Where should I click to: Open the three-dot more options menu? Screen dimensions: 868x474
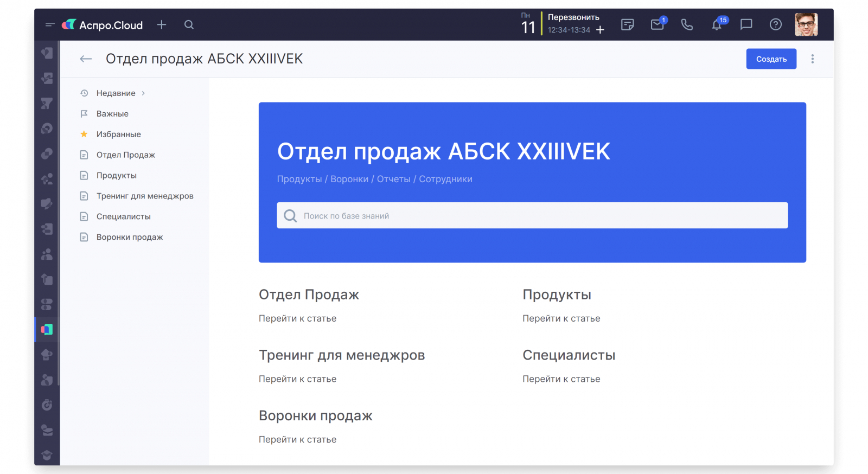coord(812,59)
